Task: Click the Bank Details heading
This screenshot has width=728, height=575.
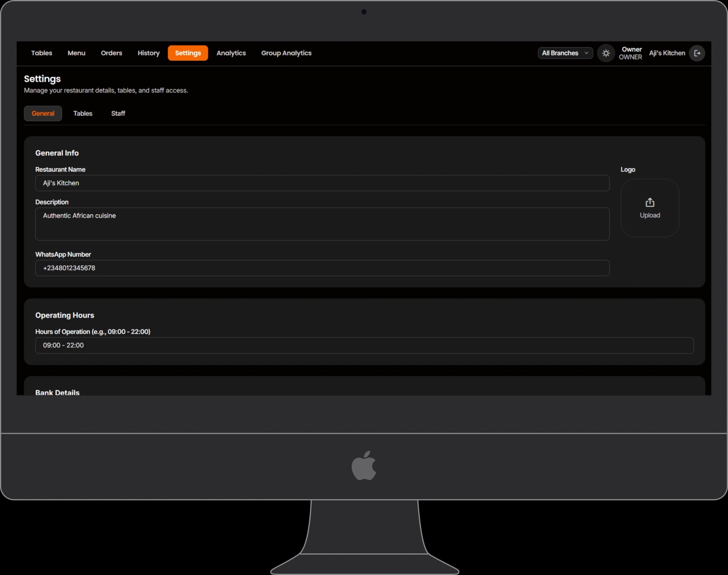Action: (57, 393)
